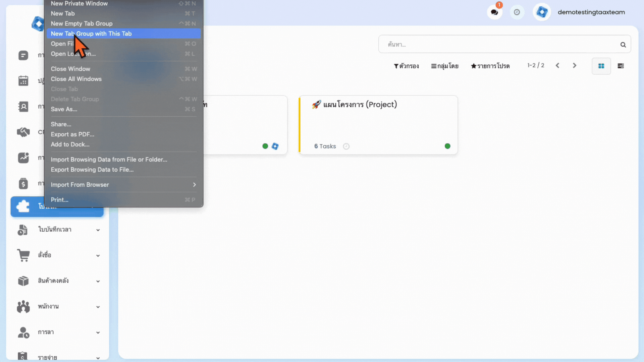Expand ใบบันทึกเวลา sidebar section
The image size is (644, 362).
(98, 230)
